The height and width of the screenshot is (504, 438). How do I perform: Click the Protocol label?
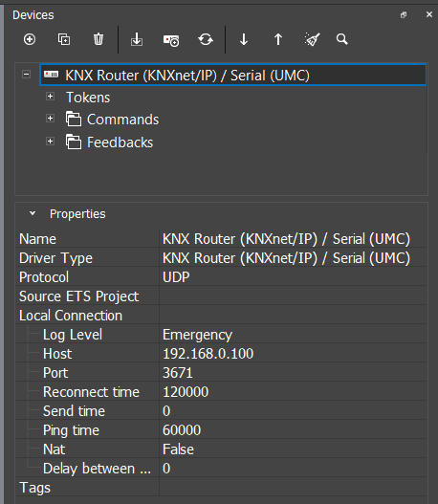point(44,277)
